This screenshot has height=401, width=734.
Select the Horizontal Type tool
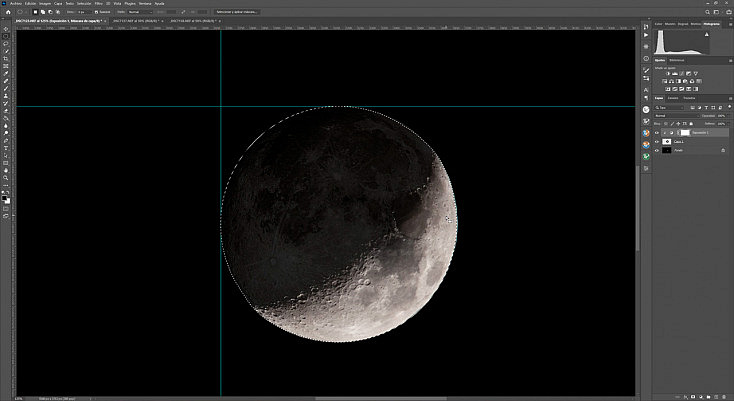point(6,148)
